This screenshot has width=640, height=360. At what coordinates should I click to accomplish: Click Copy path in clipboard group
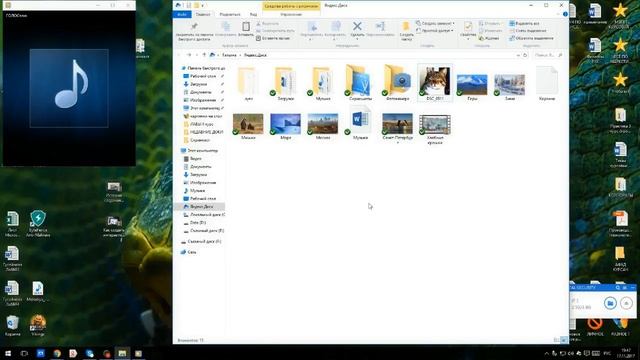[x=276, y=31]
